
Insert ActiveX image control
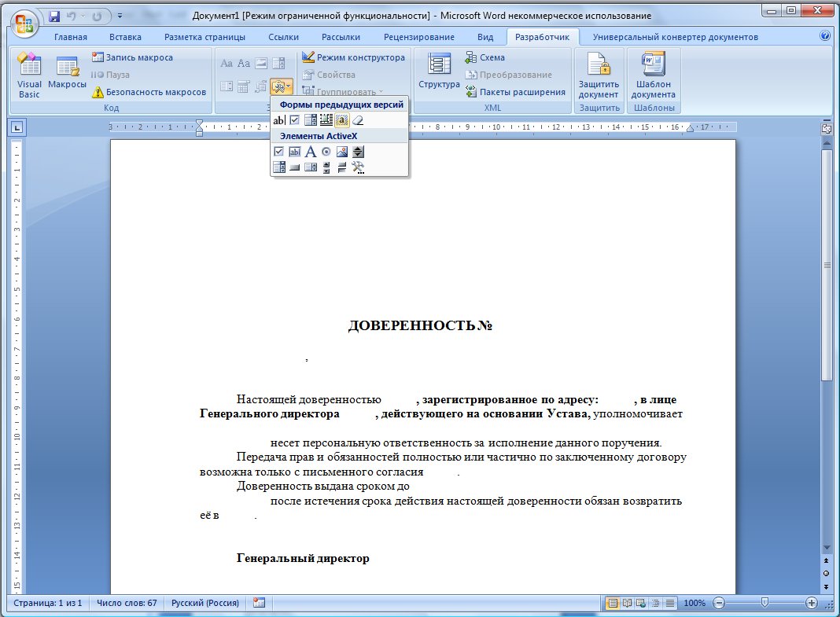342,152
